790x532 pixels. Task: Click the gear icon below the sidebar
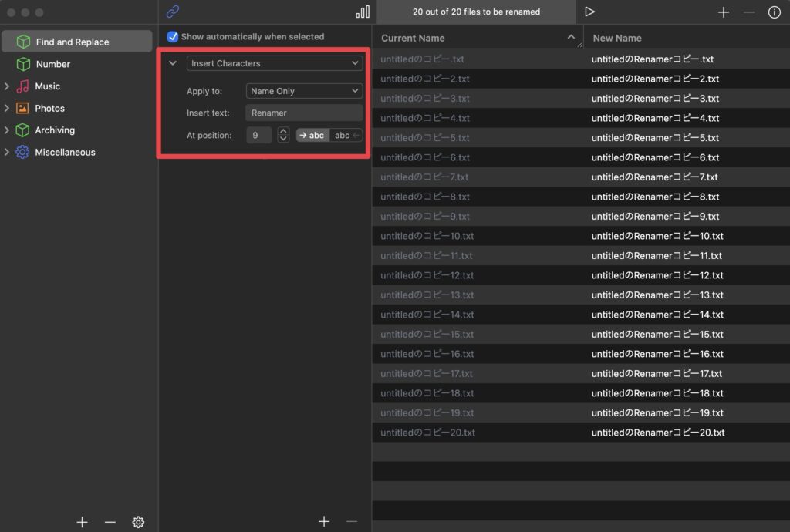138,522
